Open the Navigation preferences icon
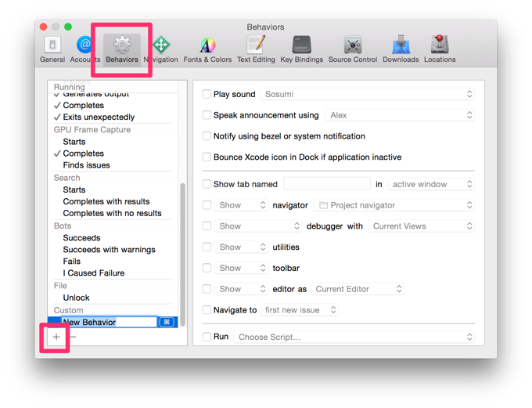Image resolution: width=532 pixels, height=408 pixels. pos(161,45)
